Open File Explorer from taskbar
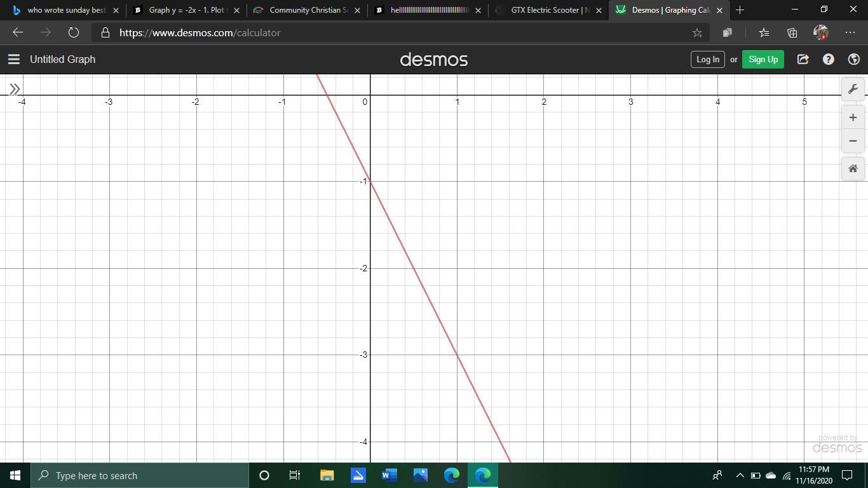 point(327,475)
